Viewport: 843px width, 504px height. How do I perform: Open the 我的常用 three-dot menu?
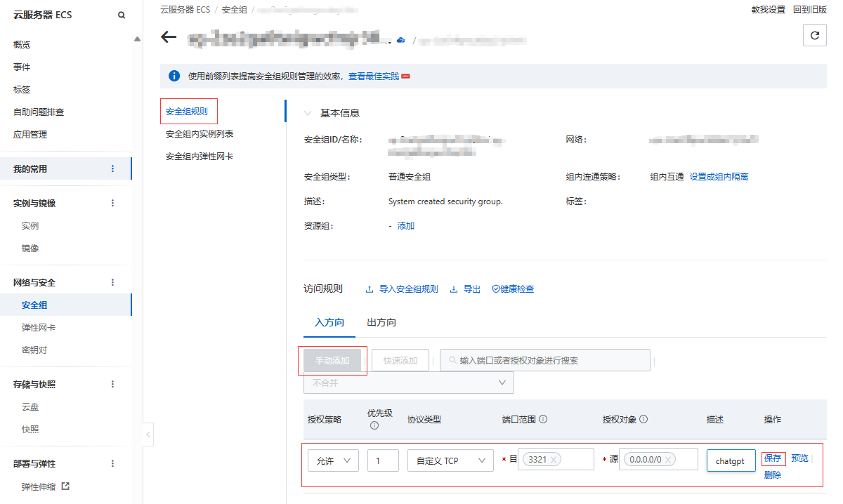(112, 168)
